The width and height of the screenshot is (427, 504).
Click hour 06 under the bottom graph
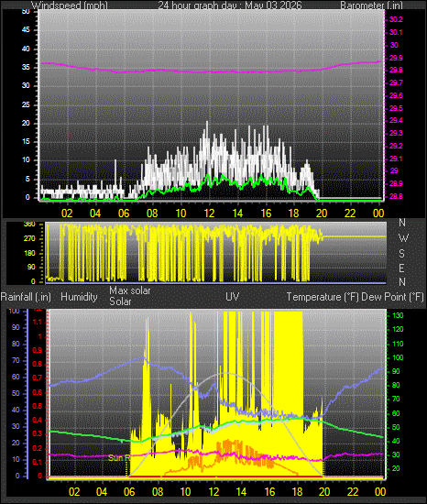(x=129, y=492)
